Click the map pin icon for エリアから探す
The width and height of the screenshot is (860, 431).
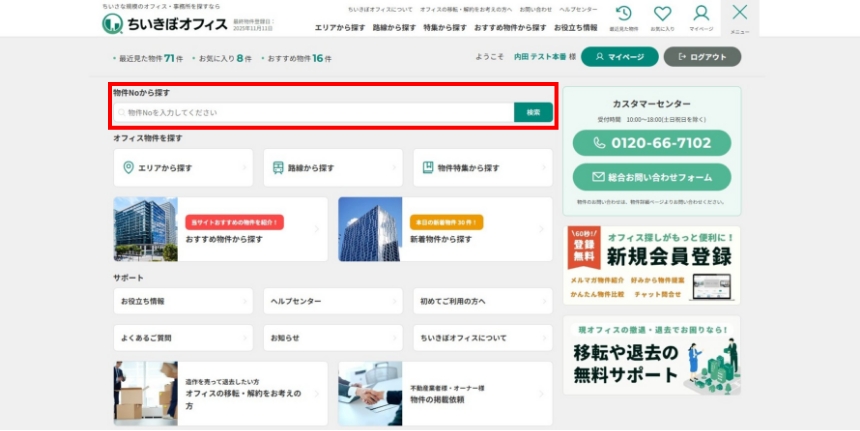point(128,168)
